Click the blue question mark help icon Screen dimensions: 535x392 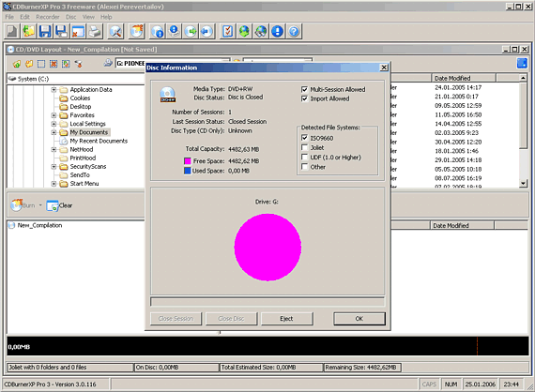tap(294, 31)
